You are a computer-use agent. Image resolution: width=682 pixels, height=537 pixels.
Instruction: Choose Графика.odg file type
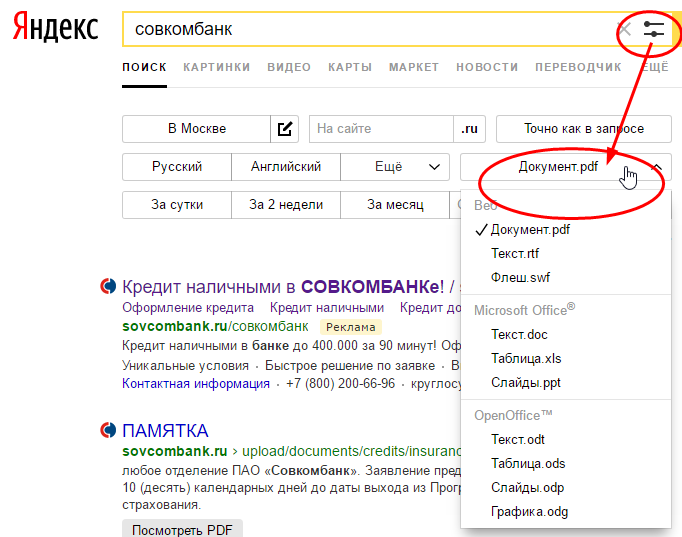(565, 512)
